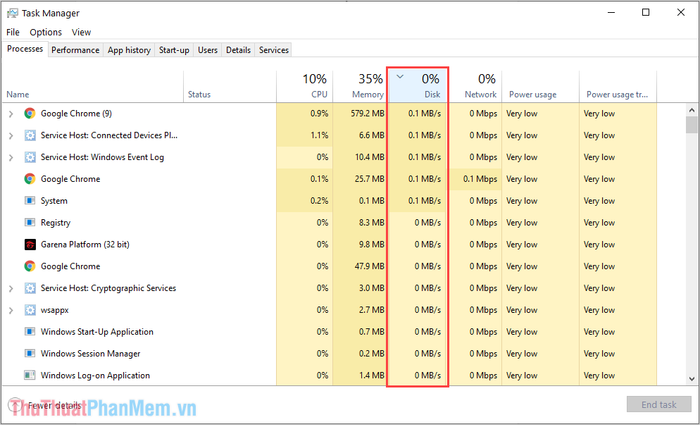Sort by Name column header
The image size is (700, 425).
[92, 87]
